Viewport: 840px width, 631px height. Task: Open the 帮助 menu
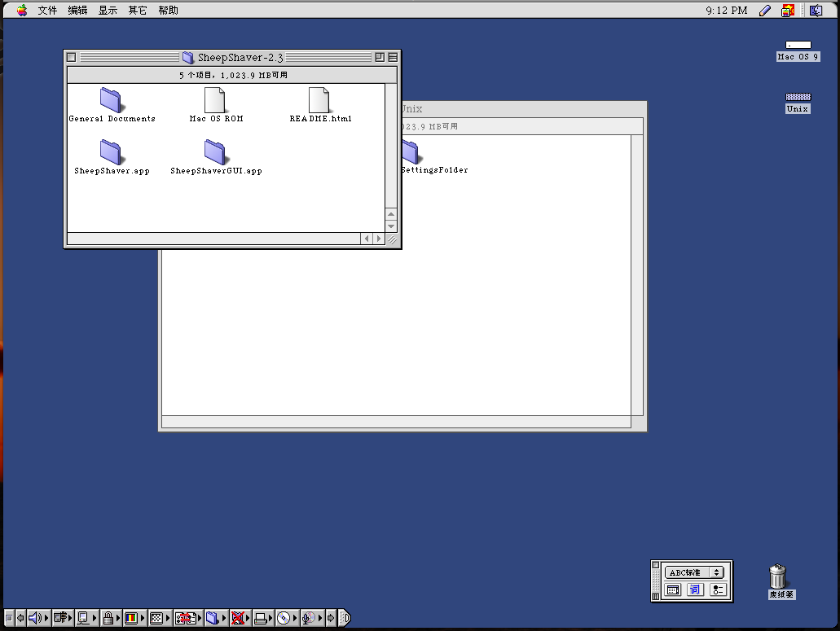(x=168, y=10)
